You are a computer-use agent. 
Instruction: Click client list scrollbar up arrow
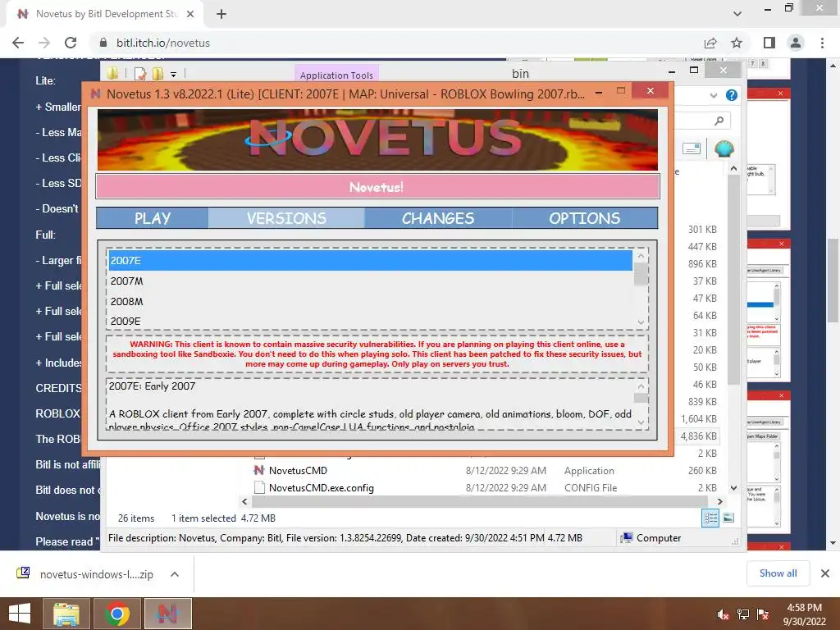coord(641,256)
